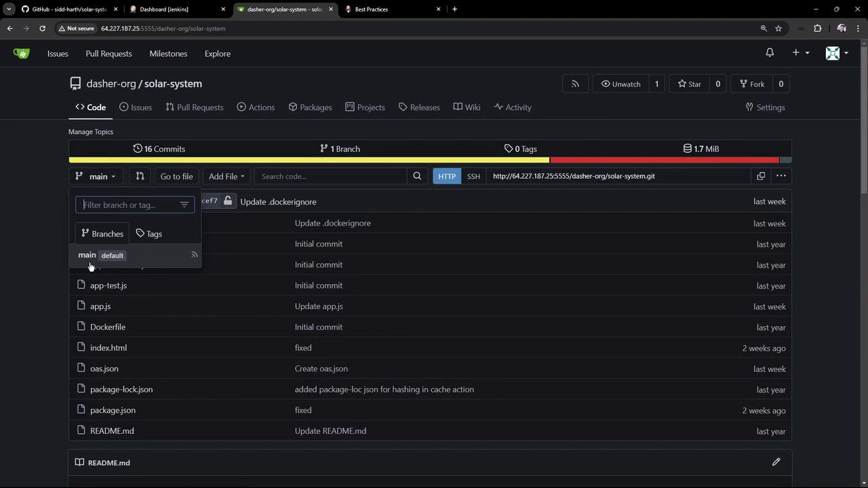
Task: Open the Wiki tab
Action: coord(467,107)
